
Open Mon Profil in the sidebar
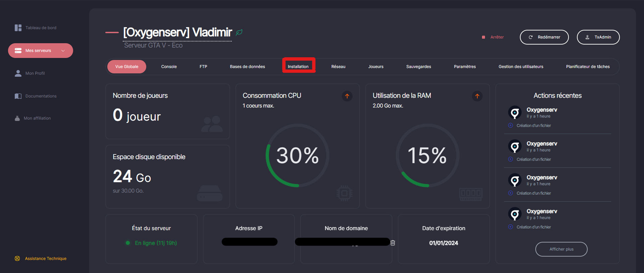click(35, 73)
